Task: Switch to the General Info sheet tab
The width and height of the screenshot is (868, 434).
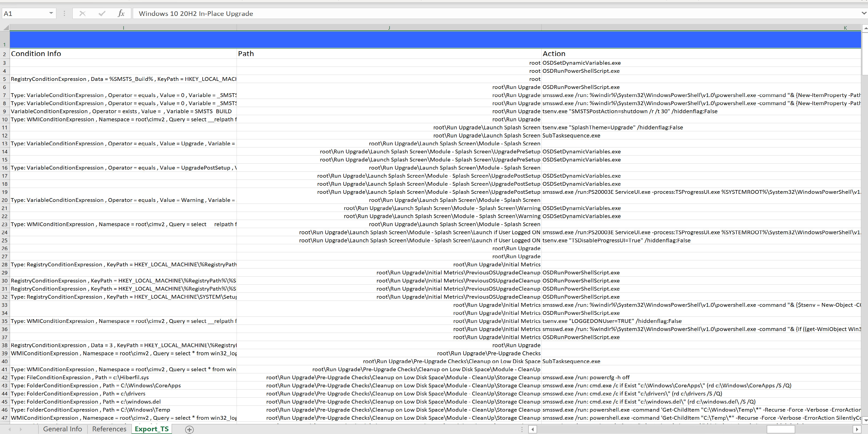Action: pyautogui.click(x=62, y=429)
